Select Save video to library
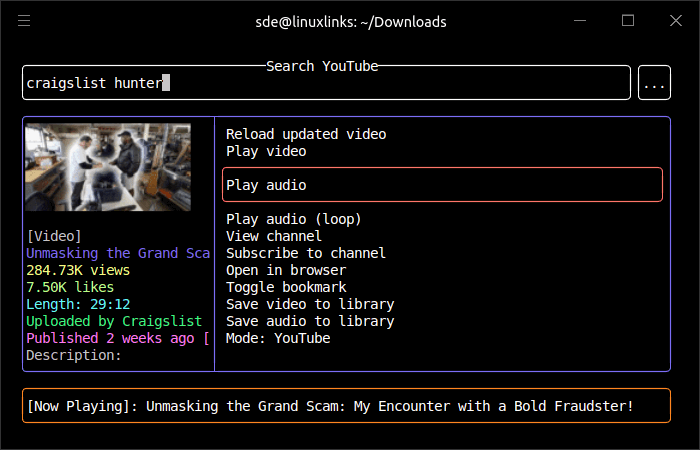Screen dimensions: 700x450 tap(310, 304)
